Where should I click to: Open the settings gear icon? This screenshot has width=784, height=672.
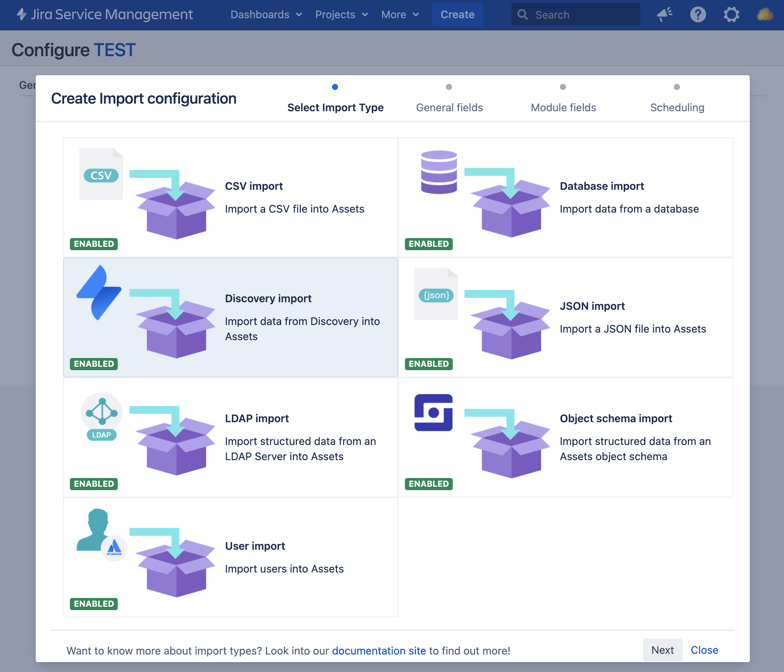[731, 14]
